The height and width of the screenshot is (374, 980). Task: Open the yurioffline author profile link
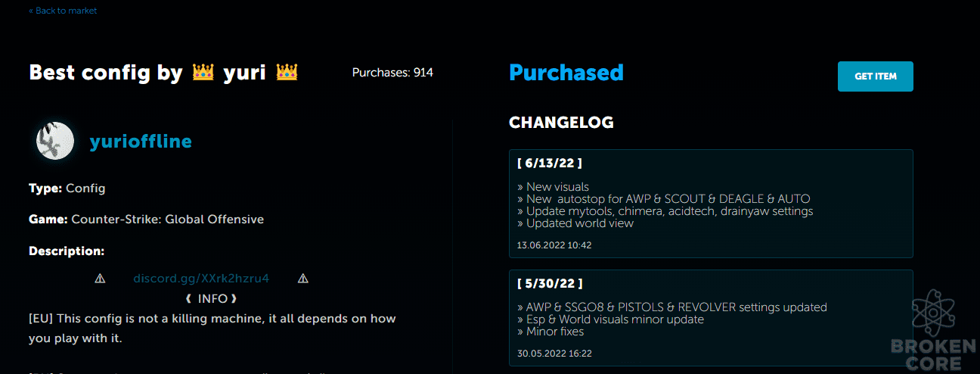141,142
